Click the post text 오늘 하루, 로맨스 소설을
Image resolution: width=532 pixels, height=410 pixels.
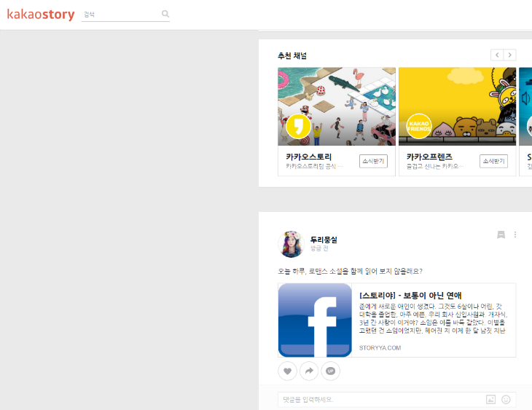click(350, 272)
